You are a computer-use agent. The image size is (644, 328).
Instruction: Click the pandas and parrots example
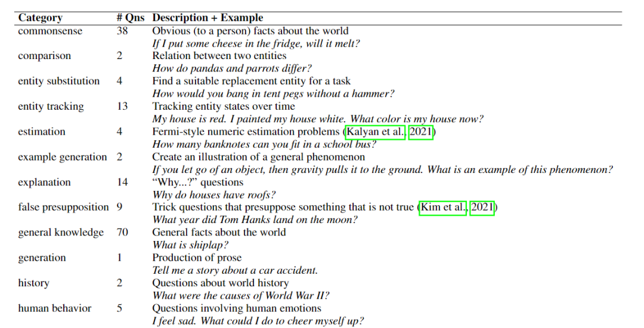(232, 69)
